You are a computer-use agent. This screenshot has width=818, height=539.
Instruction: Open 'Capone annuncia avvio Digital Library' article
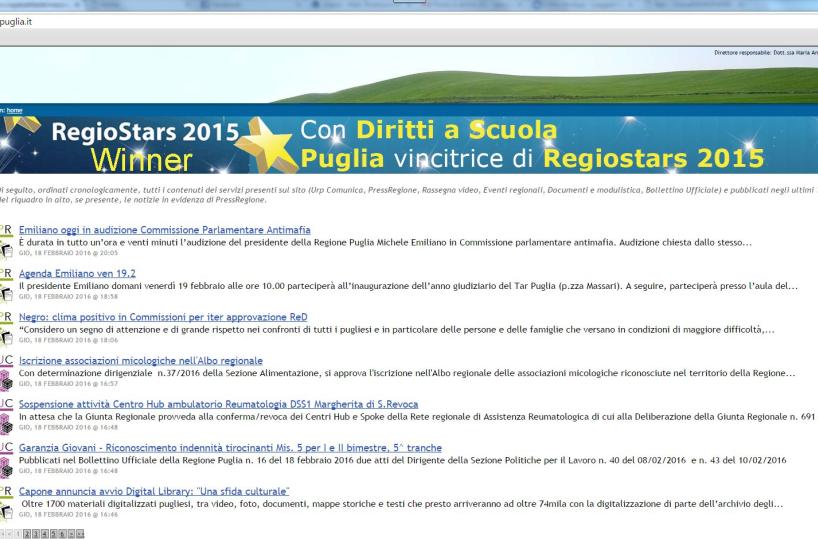tap(154, 492)
